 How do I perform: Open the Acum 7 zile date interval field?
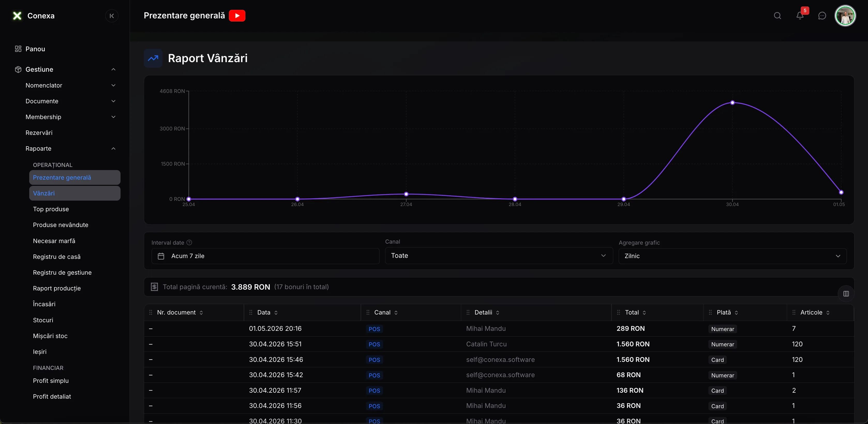[x=266, y=256]
